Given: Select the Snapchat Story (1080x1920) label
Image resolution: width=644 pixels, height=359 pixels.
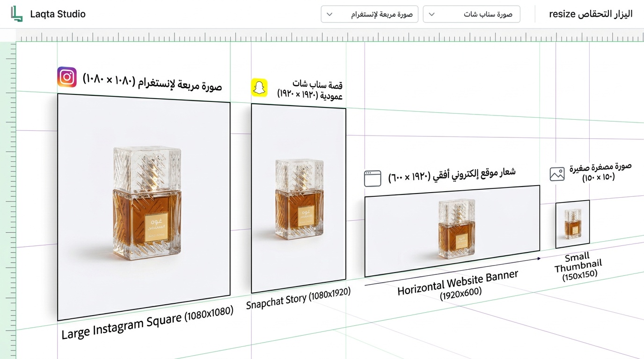Looking at the screenshot, I should point(298,298).
